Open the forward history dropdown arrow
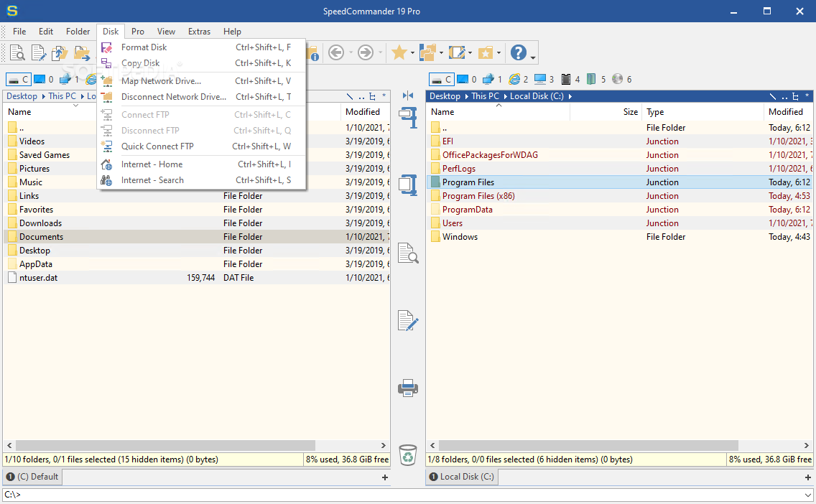Screen dimensions: 816x504 pos(381,52)
